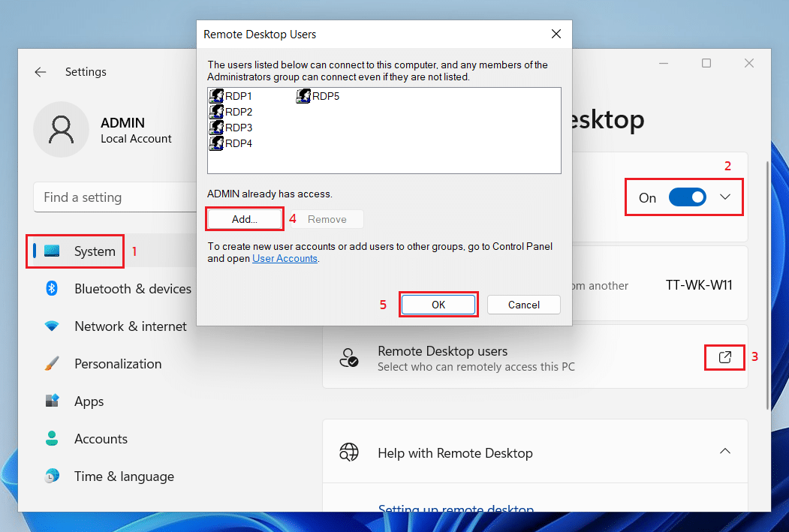Click the Personalization paintbrush icon
Viewport: 789px width, 532px height.
pyautogui.click(x=52, y=363)
